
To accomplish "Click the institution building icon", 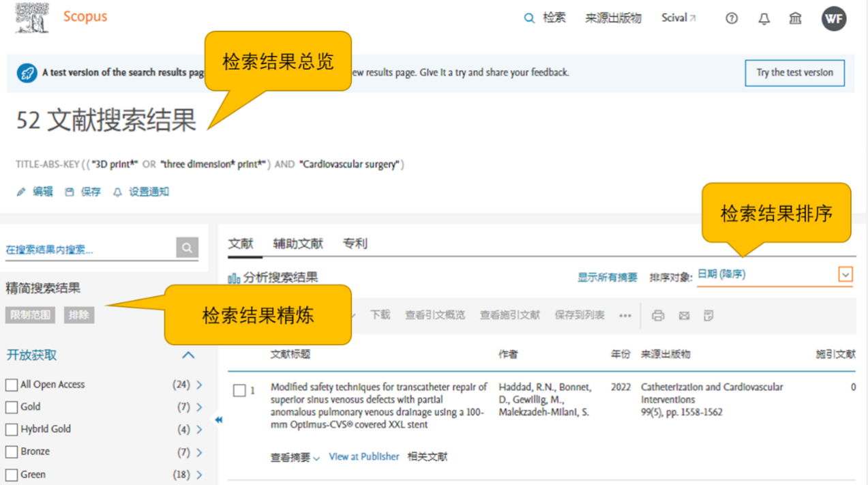I will 795,18.
